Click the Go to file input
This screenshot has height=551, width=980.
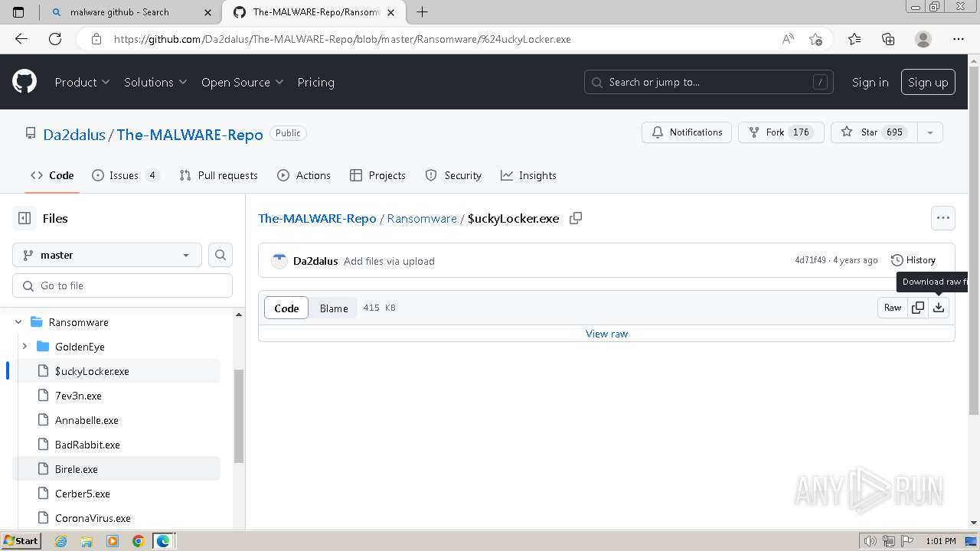[x=122, y=285]
